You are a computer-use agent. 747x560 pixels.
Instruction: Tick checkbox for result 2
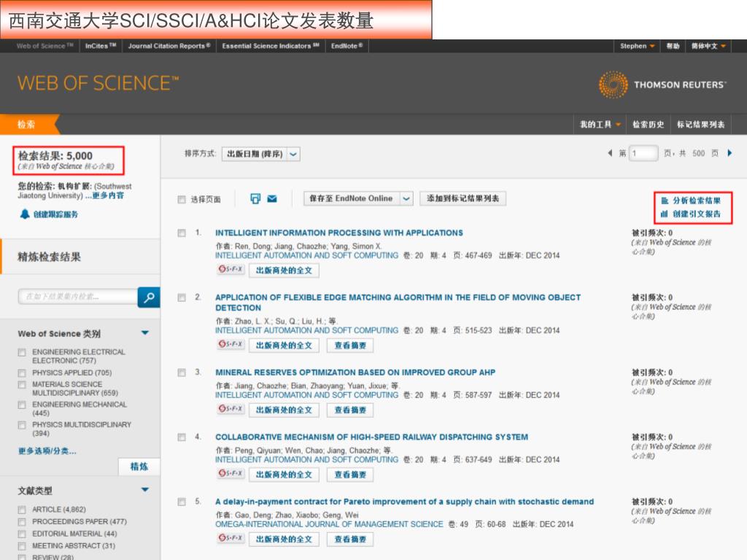[182, 298]
